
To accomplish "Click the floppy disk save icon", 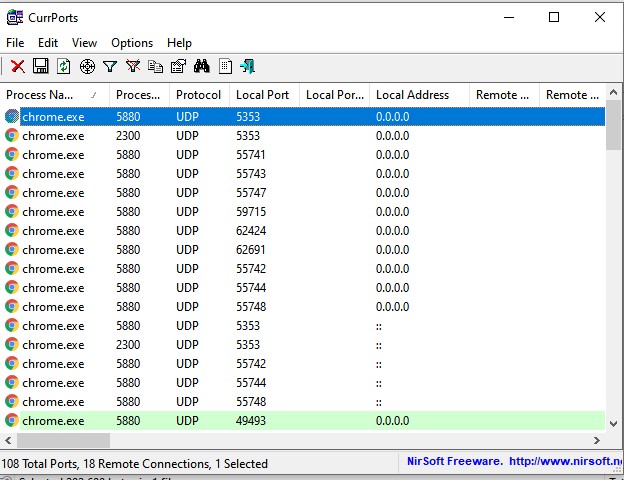I will pos(41,66).
